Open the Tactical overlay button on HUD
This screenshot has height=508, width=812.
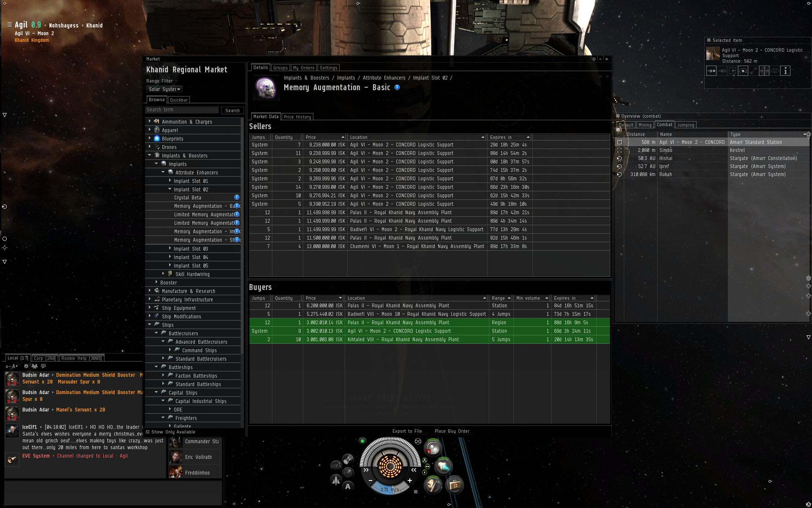pyautogui.click(x=336, y=466)
